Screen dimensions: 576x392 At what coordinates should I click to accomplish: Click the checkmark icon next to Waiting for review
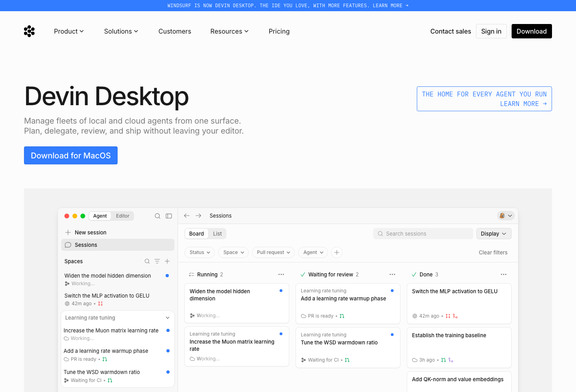(303, 274)
